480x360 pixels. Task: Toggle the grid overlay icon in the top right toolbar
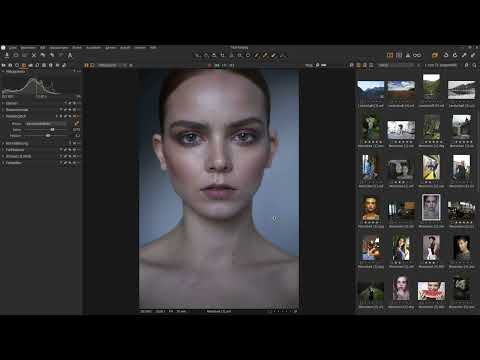click(x=399, y=55)
